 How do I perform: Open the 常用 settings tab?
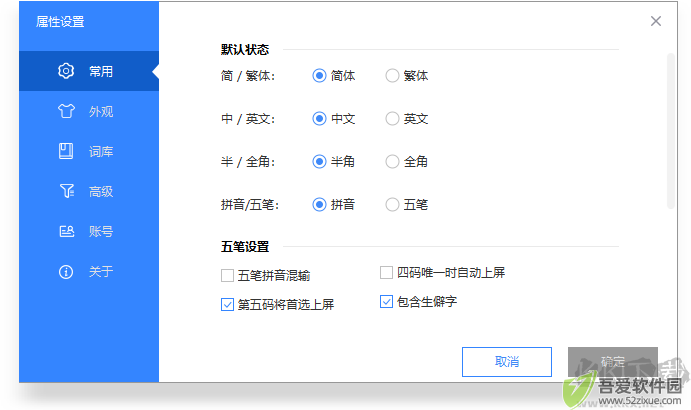coord(89,71)
